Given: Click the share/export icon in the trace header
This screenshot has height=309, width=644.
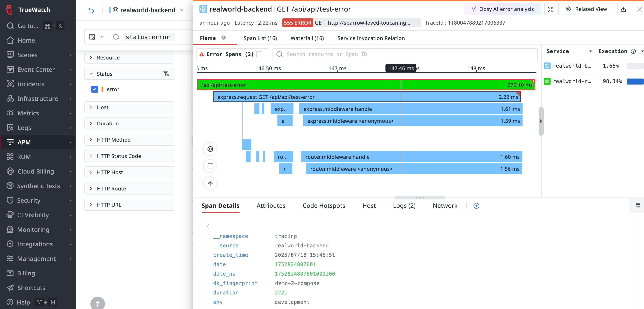Looking at the screenshot, I should click(x=623, y=9).
